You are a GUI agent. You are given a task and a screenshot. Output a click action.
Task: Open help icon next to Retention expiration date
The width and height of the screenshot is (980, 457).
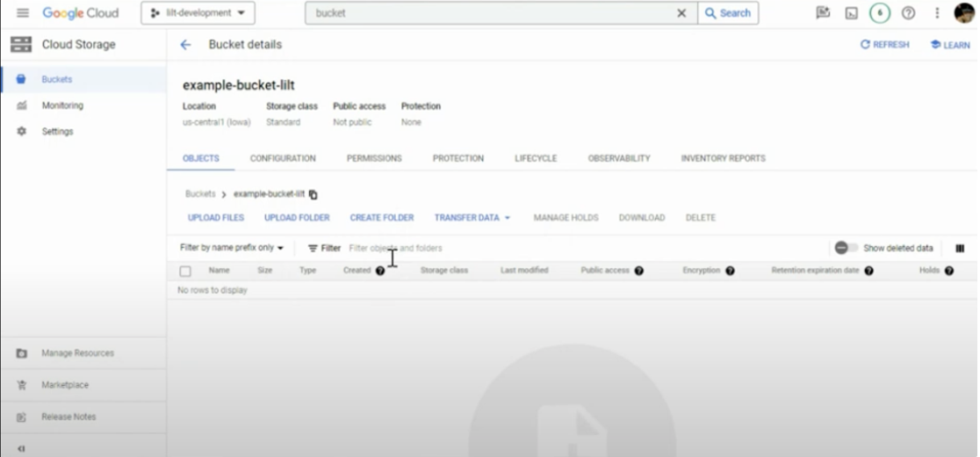click(868, 271)
